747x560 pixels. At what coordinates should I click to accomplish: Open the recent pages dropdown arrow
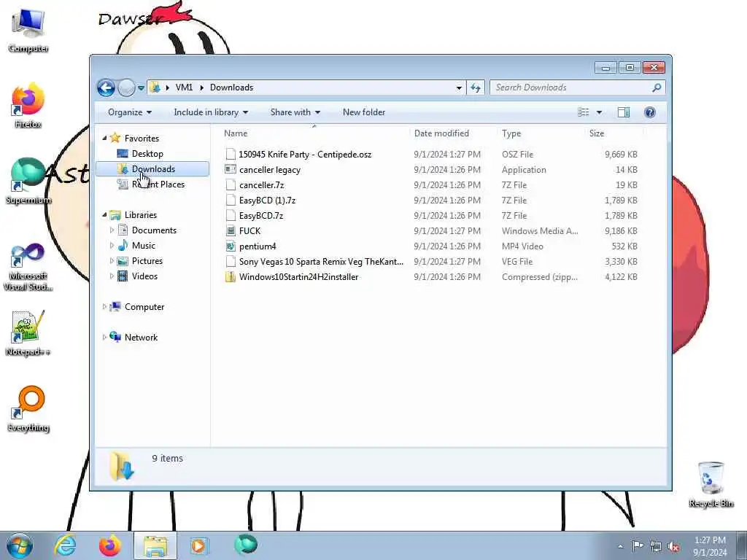pos(141,88)
